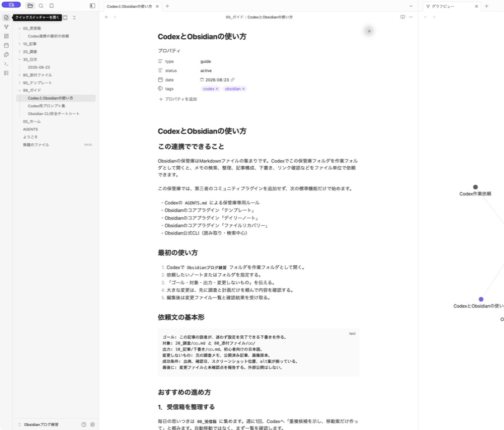Navigate back in graph view pane
This screenshot has height=430, width=504.
tap(426, 17)
